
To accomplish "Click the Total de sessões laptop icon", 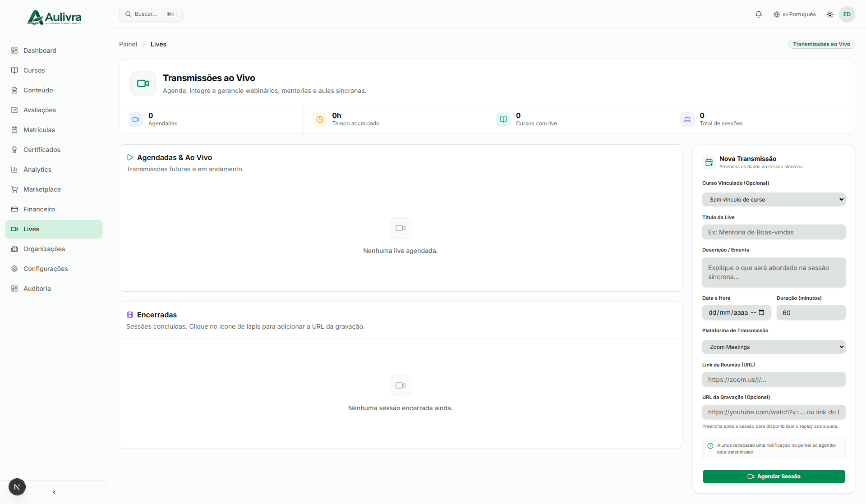I will 687,119.
